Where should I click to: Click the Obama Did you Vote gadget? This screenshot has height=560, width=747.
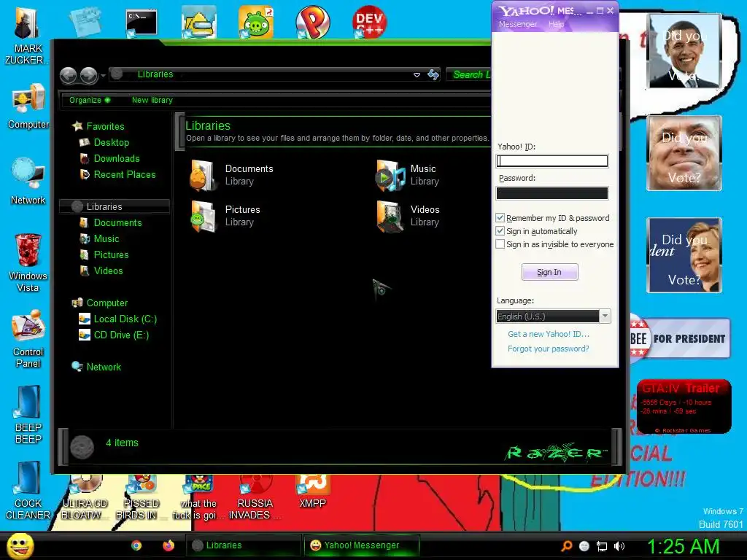click(684, 50)
